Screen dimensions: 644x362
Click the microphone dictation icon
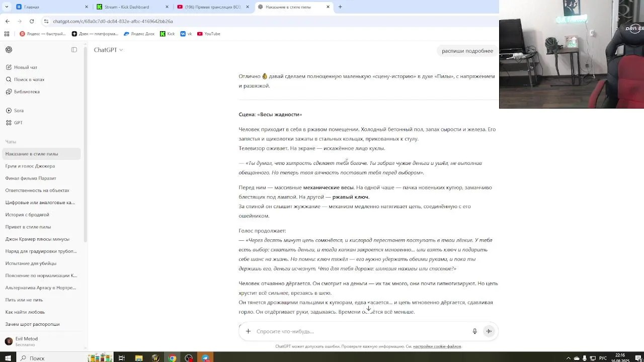point(474,331)
